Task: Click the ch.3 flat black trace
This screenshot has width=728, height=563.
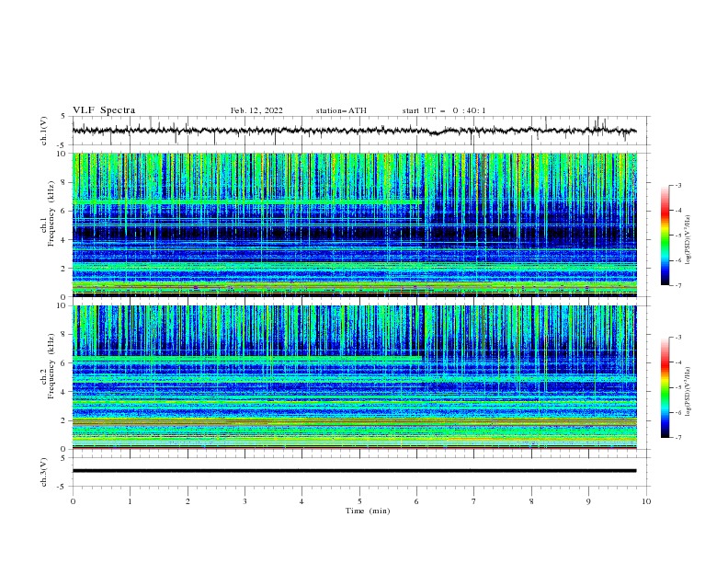Action: pyautogui.click(x=354, y=471)
